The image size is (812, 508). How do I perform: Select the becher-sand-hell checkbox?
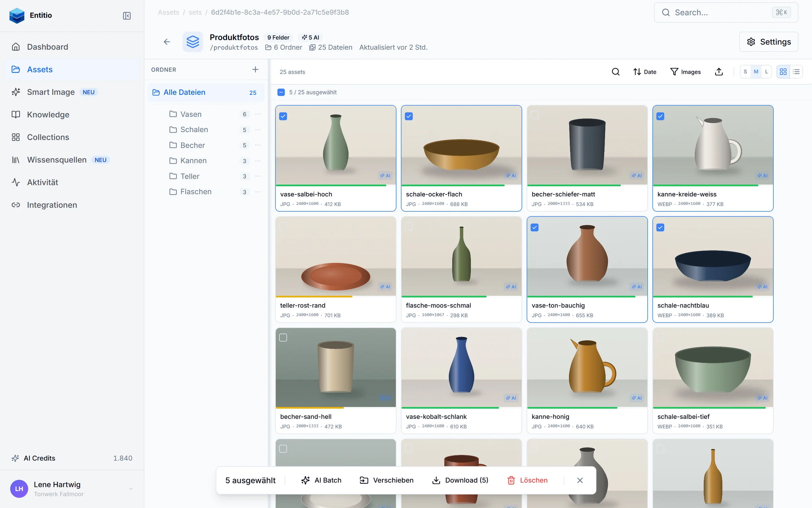point(283,338)
